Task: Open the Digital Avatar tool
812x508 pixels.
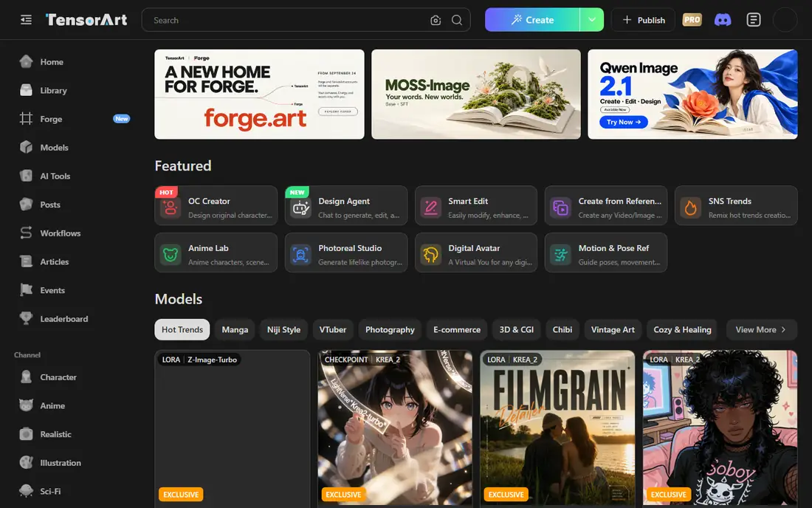Action: click(476, 253)
